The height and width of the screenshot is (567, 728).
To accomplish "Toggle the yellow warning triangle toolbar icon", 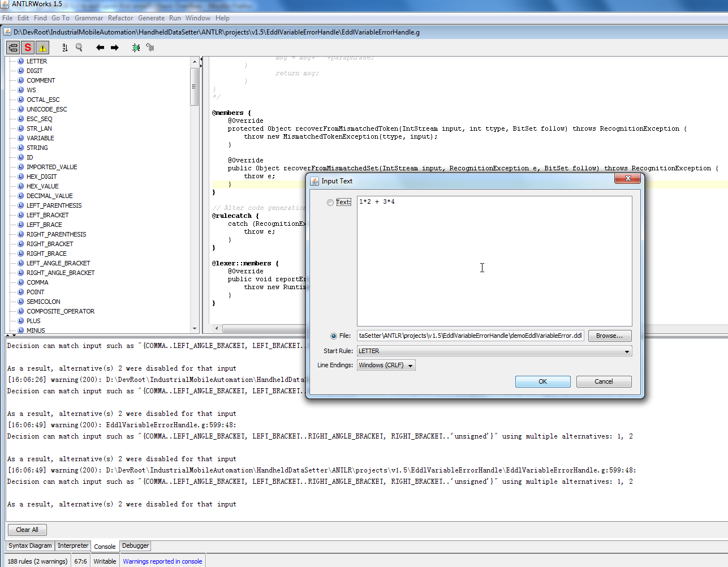I will pos(42,48).
